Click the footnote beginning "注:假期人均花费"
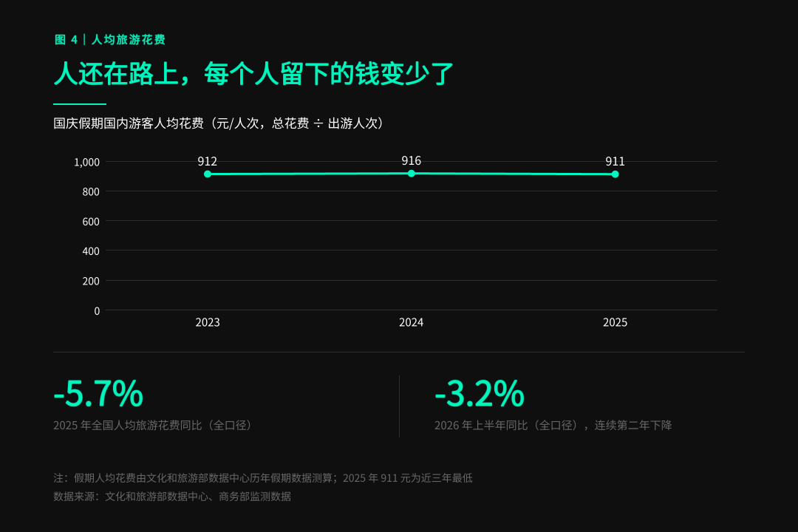The image size is (798, 532). (x=263, y=478)
